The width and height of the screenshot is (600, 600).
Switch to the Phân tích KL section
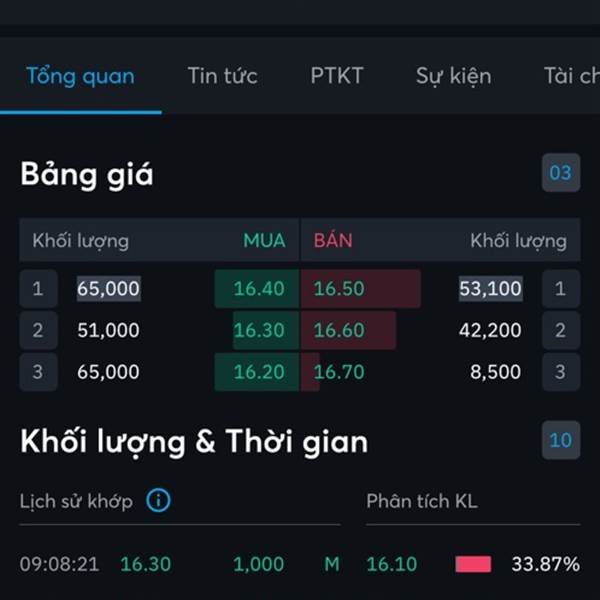click(422, 501)
